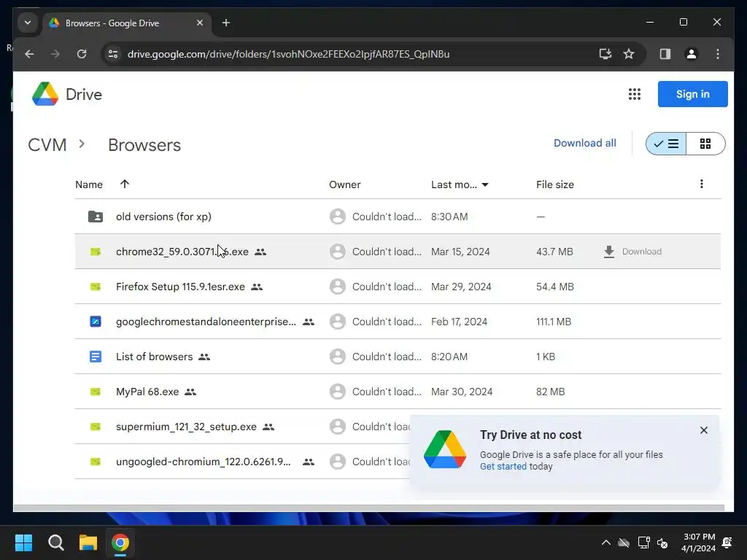The image size is (747, 560).
Task: View site information icon in address bar
Action: pos(113,54)
